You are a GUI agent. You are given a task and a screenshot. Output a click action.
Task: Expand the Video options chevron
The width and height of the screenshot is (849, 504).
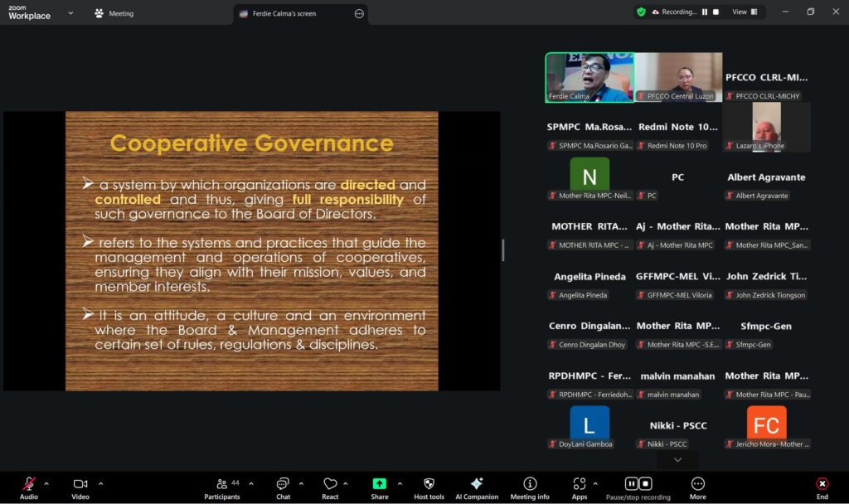tap(101, 483)
